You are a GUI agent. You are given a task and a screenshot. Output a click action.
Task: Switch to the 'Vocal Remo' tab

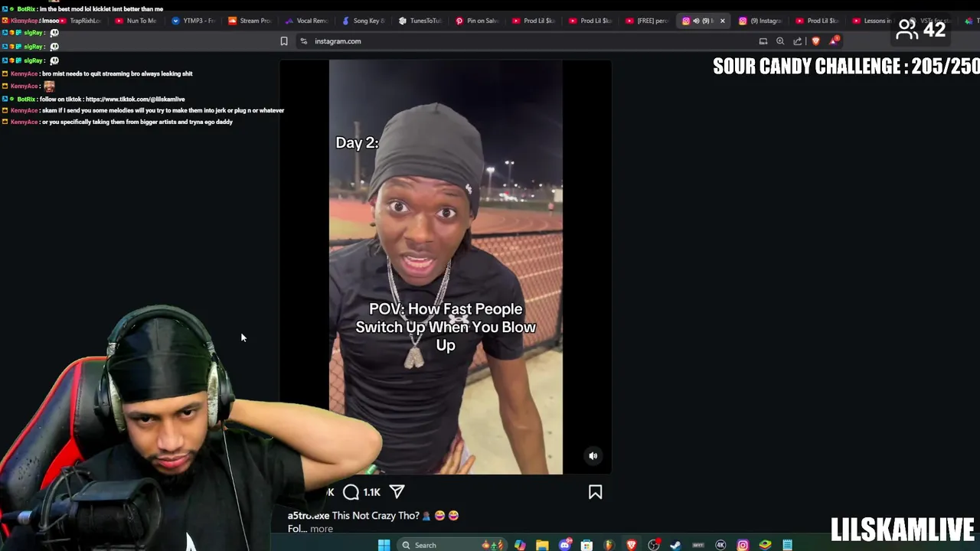coord(307,21)
